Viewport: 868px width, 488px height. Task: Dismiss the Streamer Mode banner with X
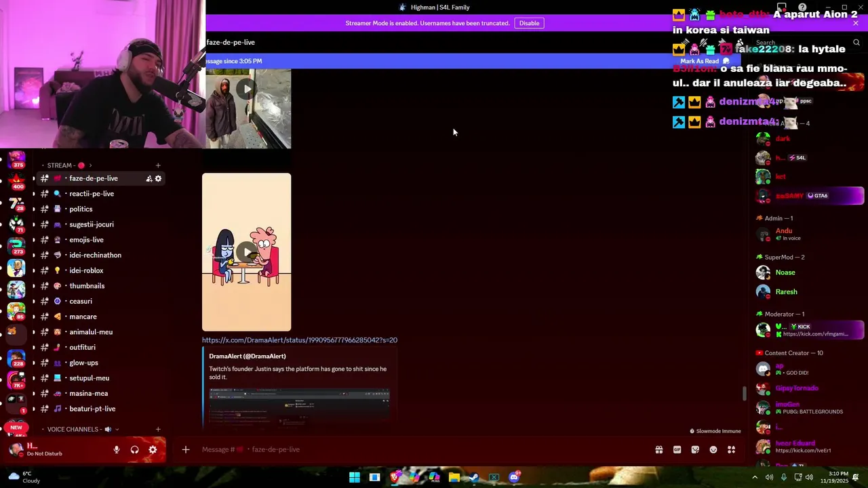point(856,23)
